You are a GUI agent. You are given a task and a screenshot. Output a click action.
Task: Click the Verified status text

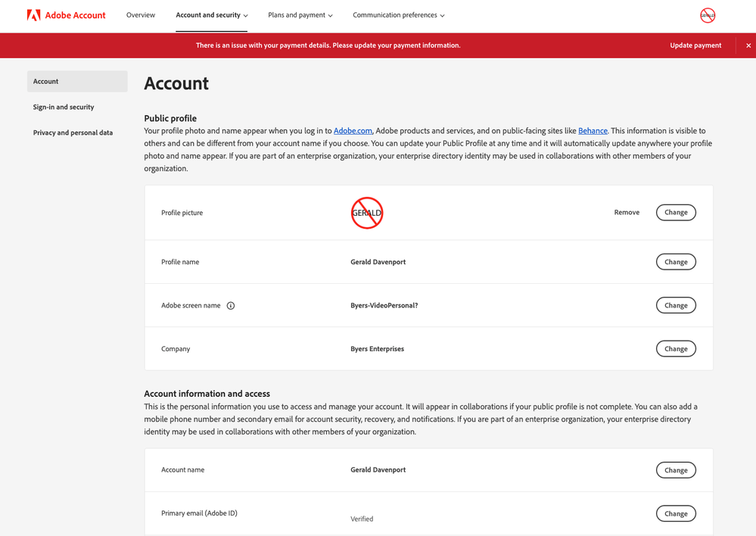click(362, 519)
